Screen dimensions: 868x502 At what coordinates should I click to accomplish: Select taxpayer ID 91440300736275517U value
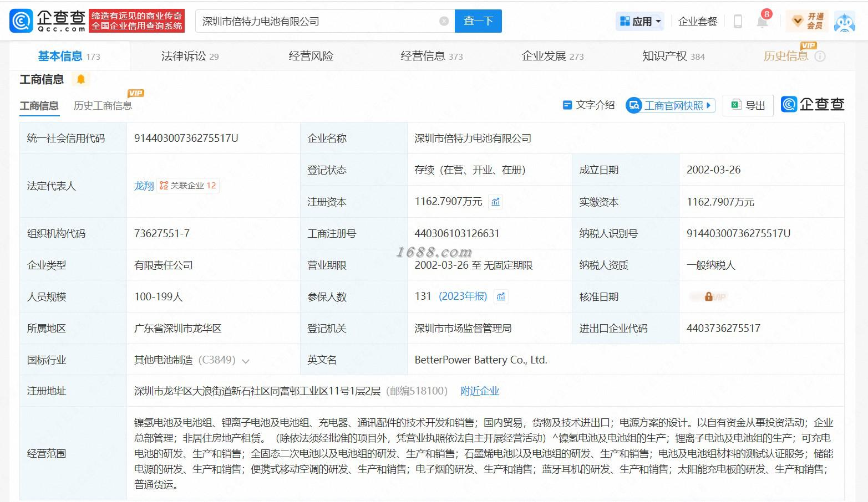[738, 233]
